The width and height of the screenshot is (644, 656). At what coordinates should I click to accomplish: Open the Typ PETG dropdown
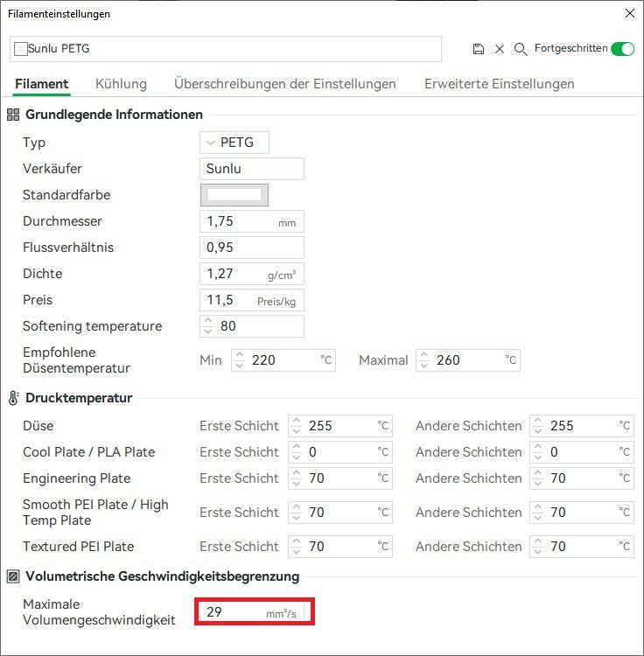click(234, 143)
